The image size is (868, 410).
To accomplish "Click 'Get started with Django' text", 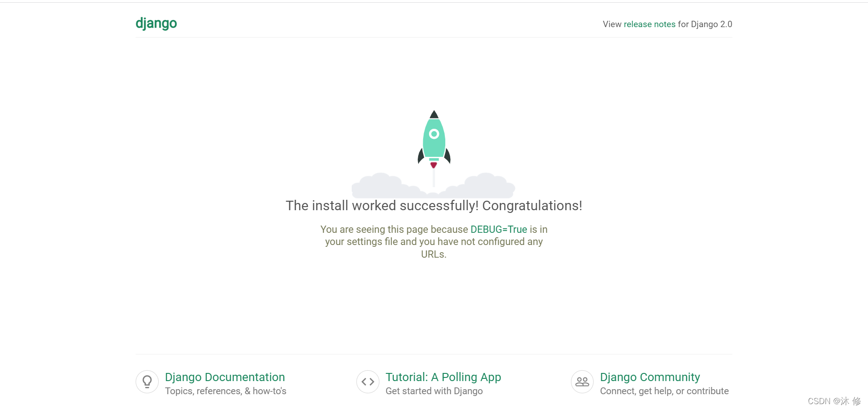I will [434, 391].
